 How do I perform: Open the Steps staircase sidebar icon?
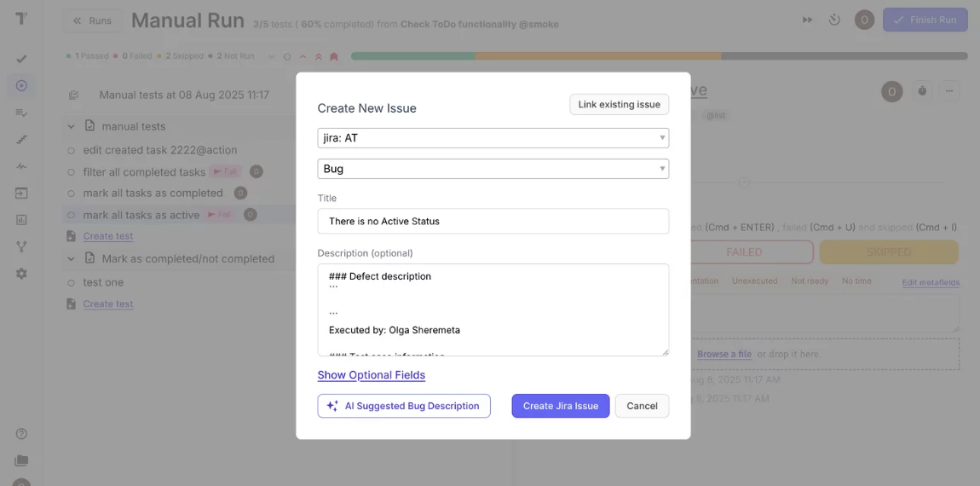[x=21, y=140]
